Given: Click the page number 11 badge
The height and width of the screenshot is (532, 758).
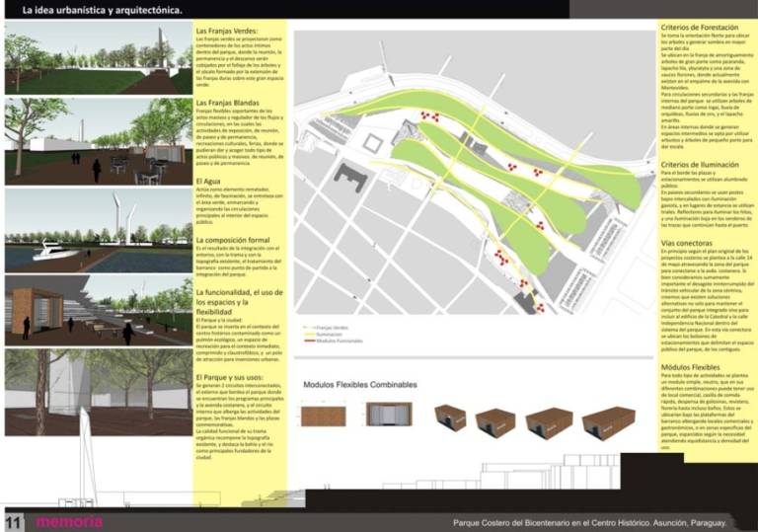Looking at the screenshot, I should pyautogui.click(x=14, y=521).
